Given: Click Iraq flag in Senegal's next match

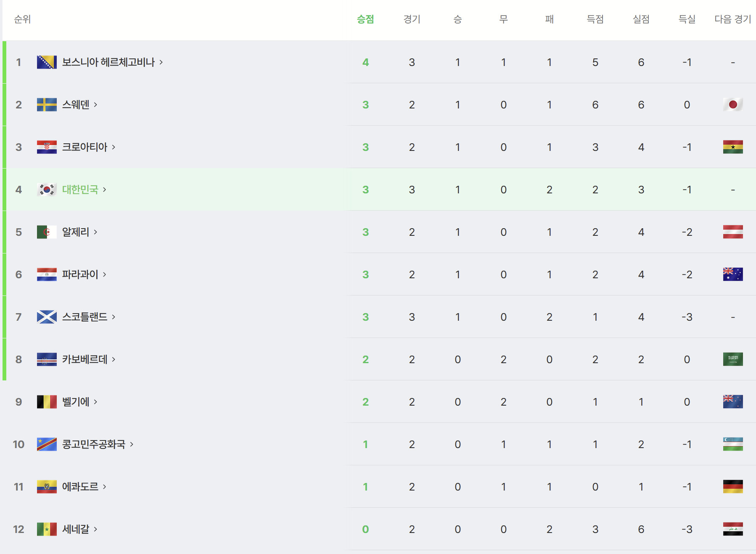Looking at the screenshot, I should click(733, 529).
